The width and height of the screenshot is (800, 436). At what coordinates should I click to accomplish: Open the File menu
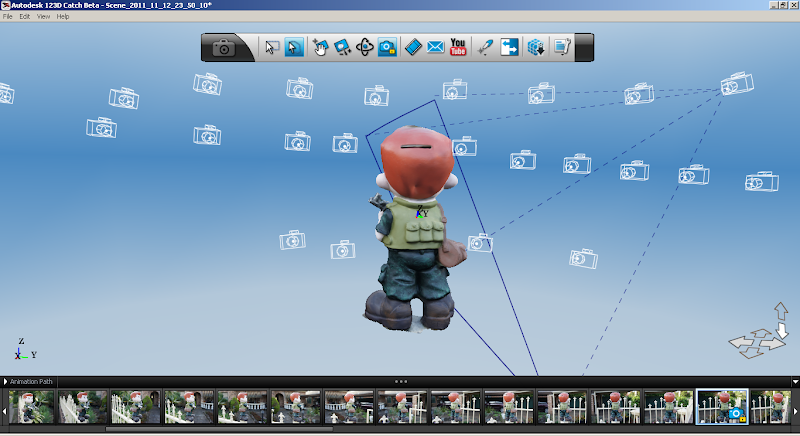pos(8,17)
